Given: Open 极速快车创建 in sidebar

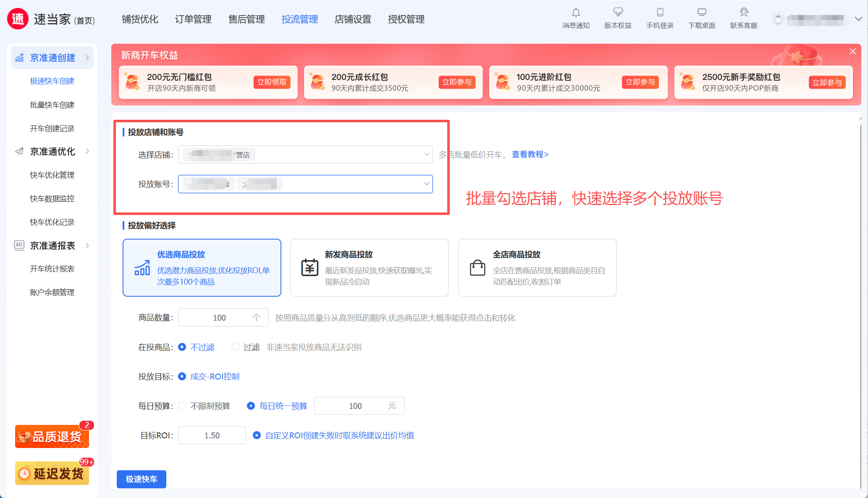Looking at the screenshot, I should click(52, 81).
